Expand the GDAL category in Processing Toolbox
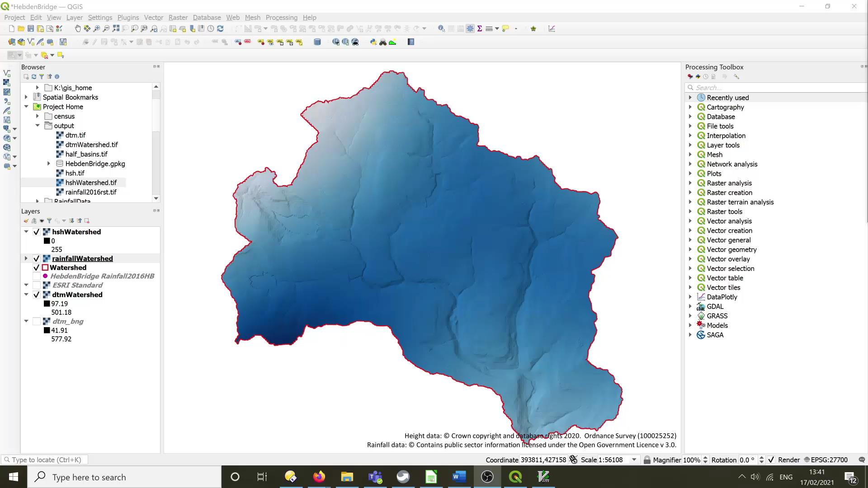The width and height of the screenshot is (868, 488). coord(690,306)
